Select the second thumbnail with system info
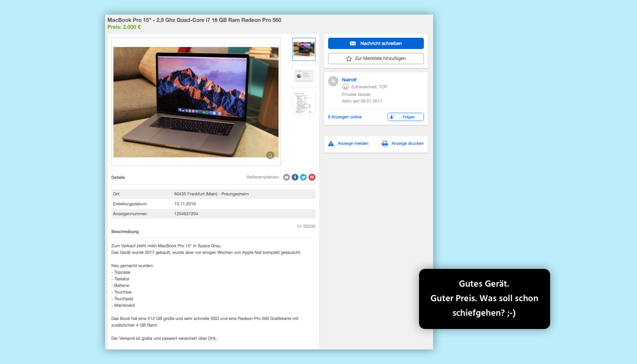 click(x=303, y=76)
